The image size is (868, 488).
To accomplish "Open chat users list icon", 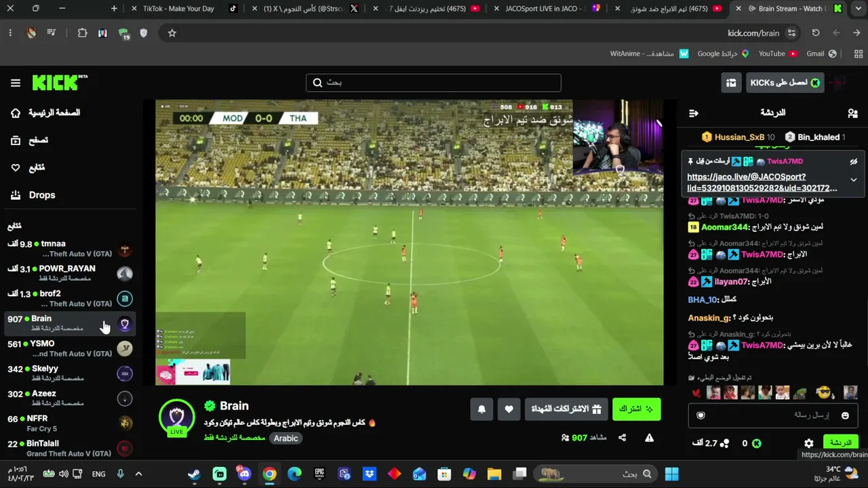I will coord(852,113).
